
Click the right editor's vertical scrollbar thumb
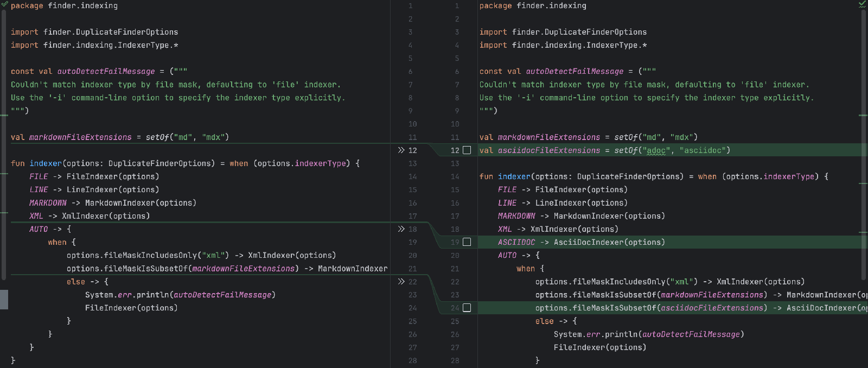click(x=864, y=144)
